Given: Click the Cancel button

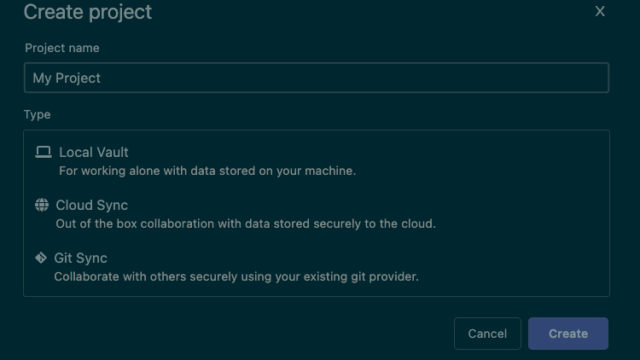Looking at the screenshot, I should tap(487, 333).
